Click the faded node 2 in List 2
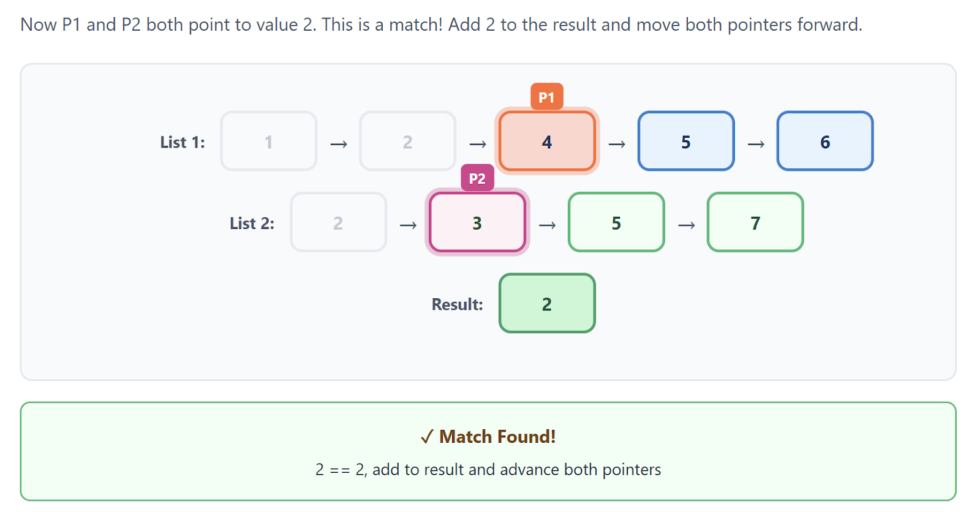 click(x=338, y=222)
